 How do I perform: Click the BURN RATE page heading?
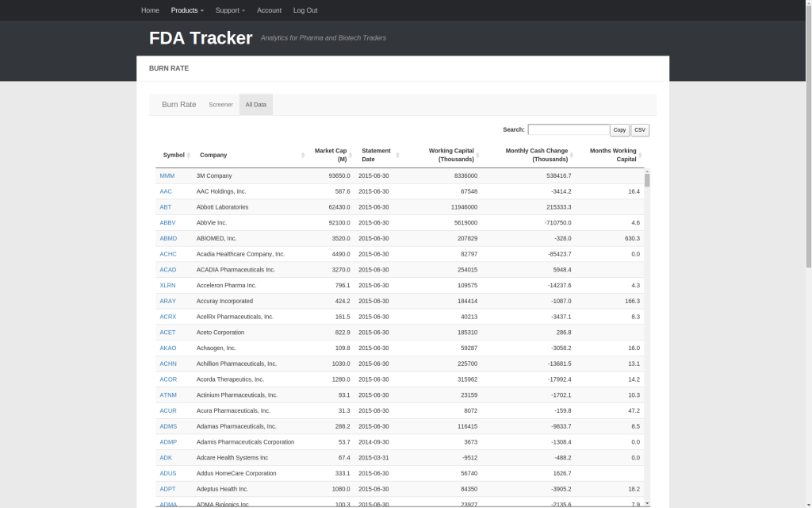tap(169, 68)
